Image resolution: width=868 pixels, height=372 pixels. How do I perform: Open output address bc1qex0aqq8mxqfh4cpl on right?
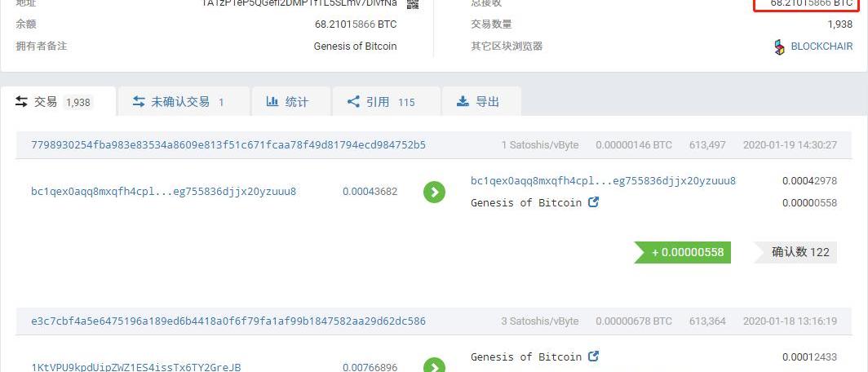click(604, 181)
